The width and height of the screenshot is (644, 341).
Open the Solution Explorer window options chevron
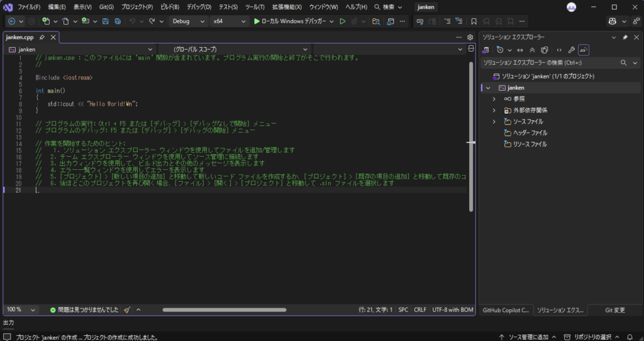(614, 37)
